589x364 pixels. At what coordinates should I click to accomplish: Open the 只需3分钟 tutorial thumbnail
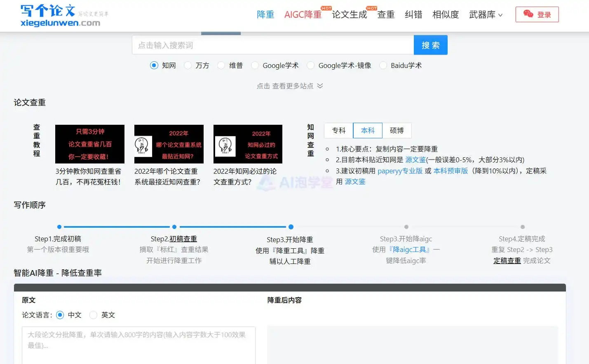(90, 144)
